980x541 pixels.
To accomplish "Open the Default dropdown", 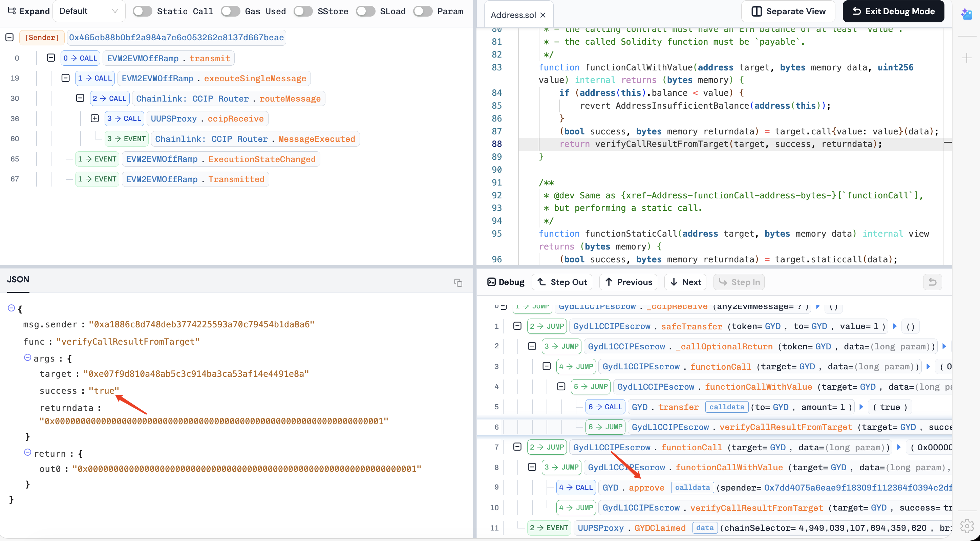I will 89,11.
